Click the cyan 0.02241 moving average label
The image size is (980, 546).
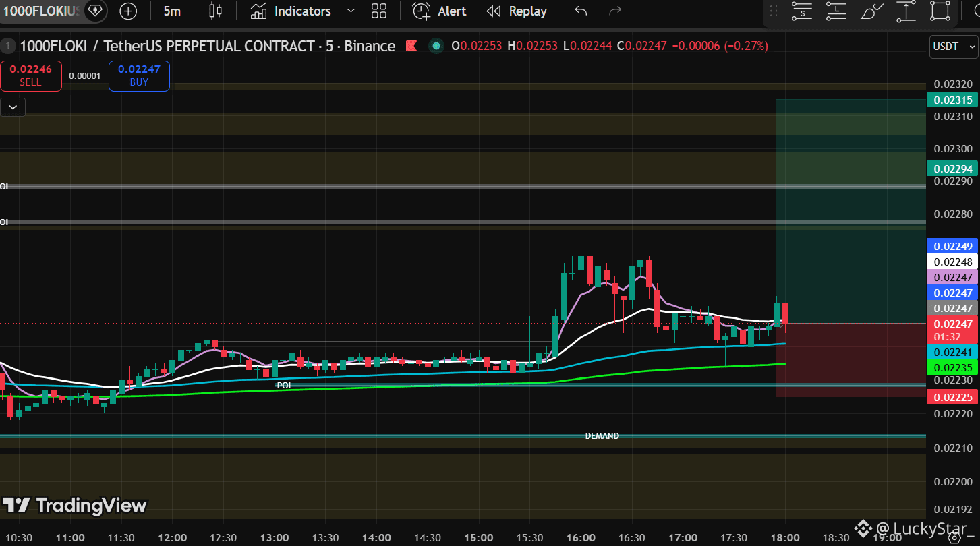952,351
